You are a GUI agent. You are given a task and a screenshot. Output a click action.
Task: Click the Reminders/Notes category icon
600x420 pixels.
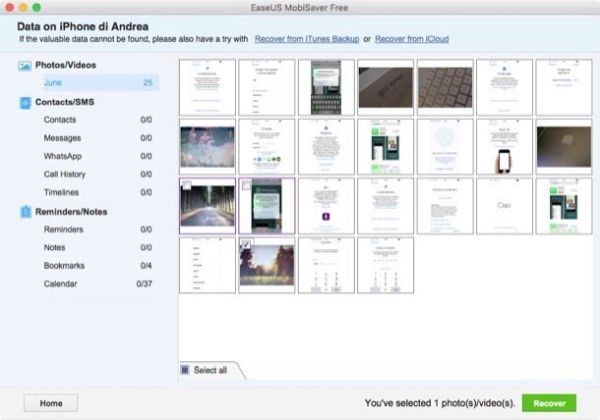click(x=25, y=212)
